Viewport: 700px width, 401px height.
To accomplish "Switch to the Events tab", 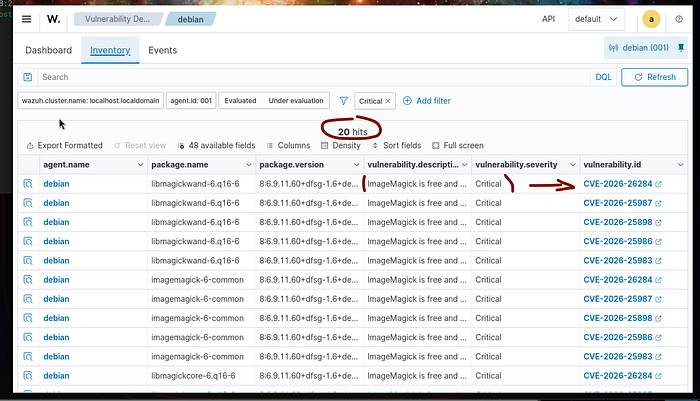I will tap(162, 50).
